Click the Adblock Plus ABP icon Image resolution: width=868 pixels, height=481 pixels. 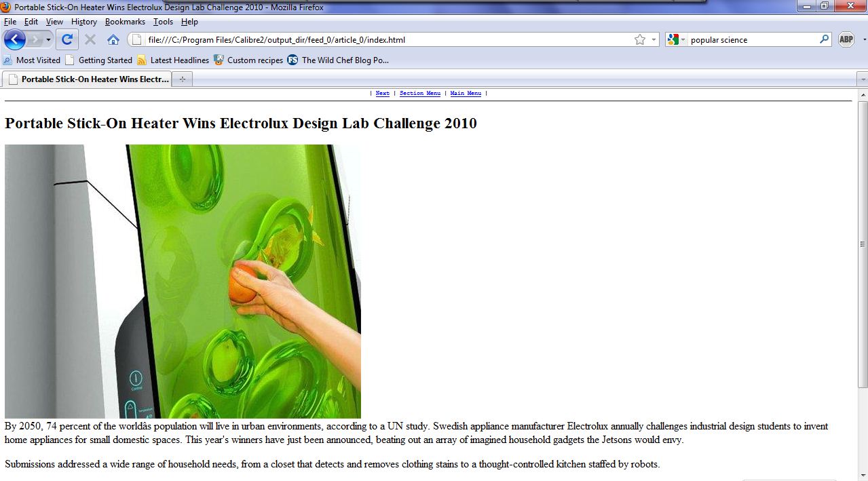tap(846, 39)
